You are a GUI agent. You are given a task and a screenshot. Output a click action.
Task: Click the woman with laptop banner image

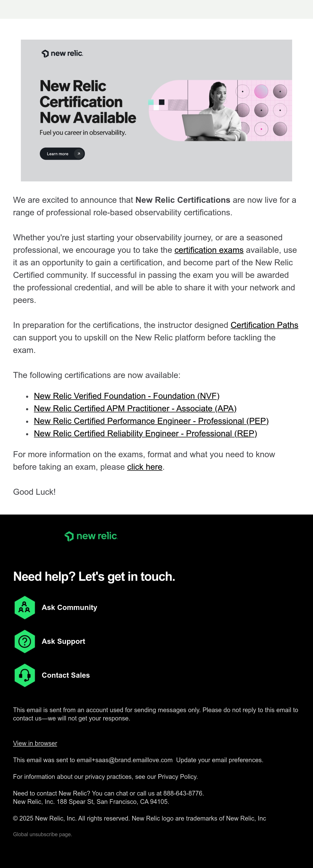coord(220,111)
